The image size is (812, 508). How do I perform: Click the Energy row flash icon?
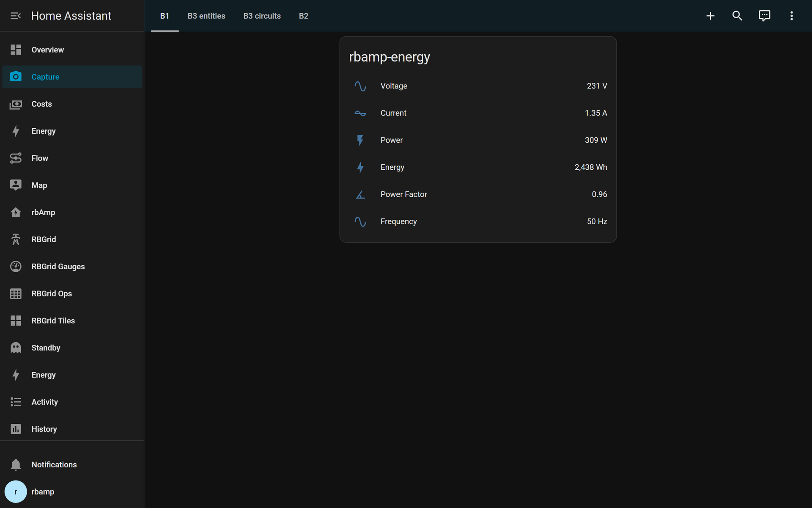(360, 167)
